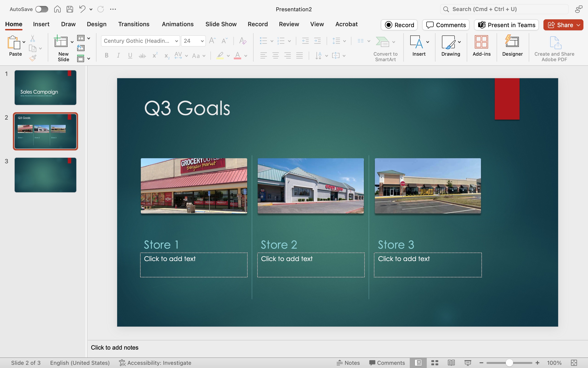
Task: Click Decrease Font Size icon
Action: [224, 41]
